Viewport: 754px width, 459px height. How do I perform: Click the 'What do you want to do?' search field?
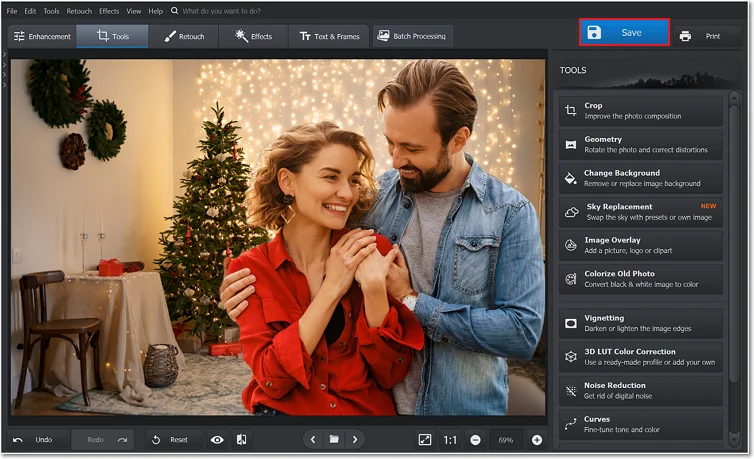(221, 11)
